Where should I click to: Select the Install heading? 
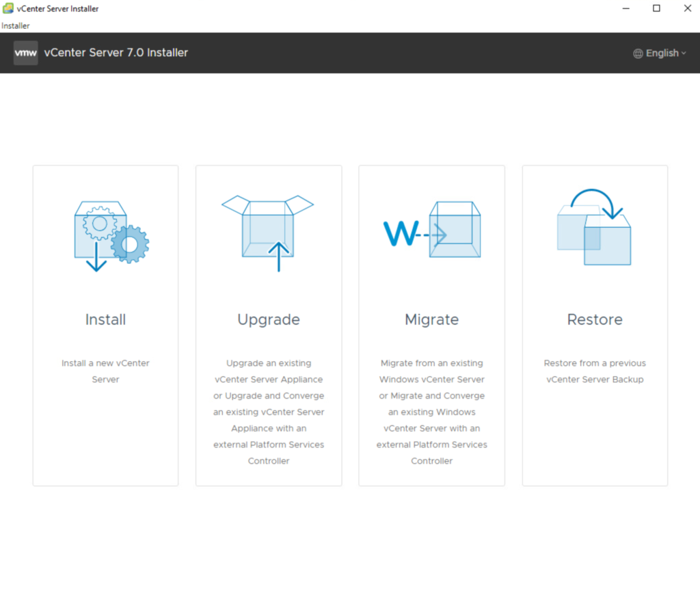[105, 319]
